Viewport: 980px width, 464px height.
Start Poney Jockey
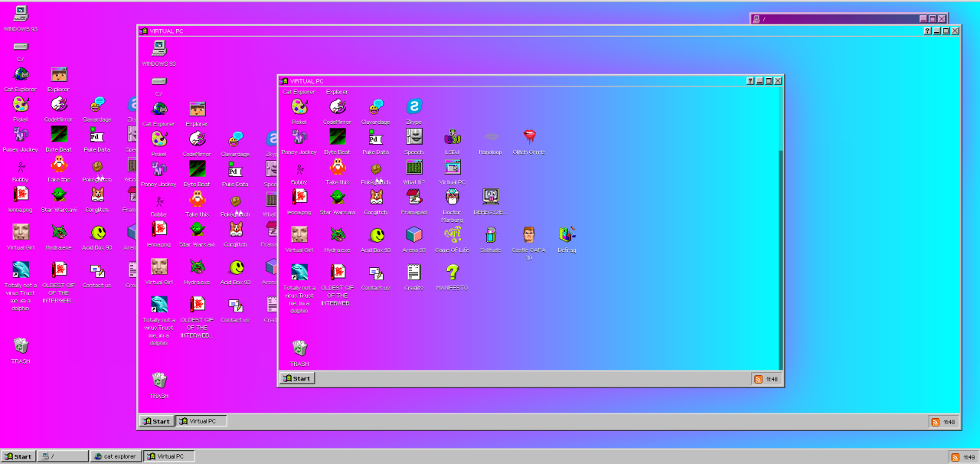pyautogui.click(x=299, y=138)
